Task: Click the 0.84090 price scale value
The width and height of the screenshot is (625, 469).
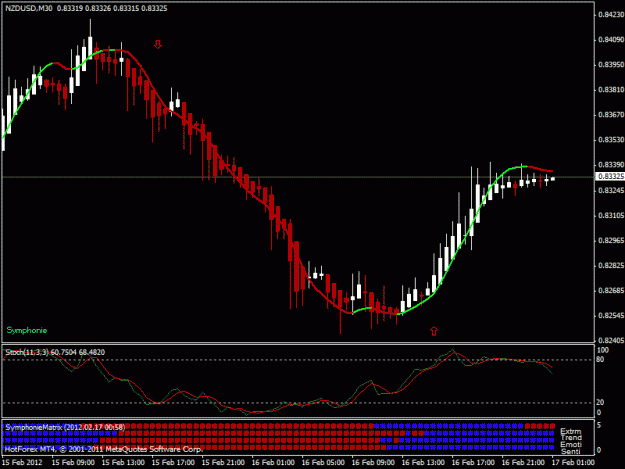Action: coord(611,39)
